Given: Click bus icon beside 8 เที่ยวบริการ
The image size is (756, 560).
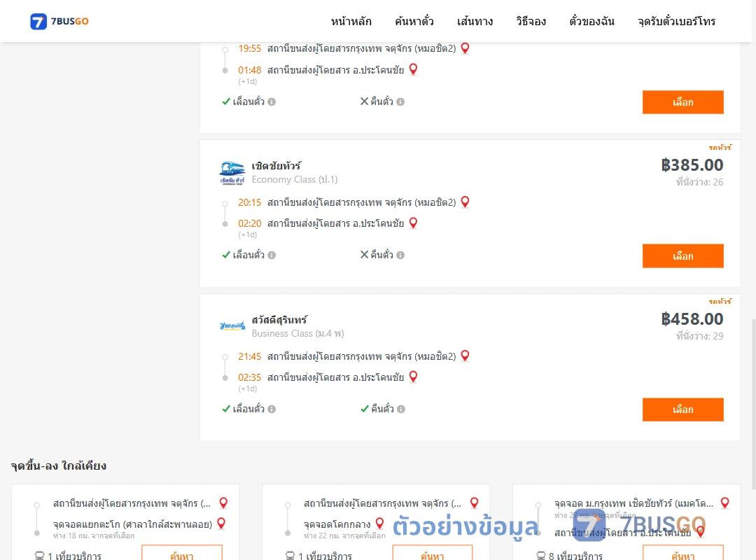Looking at the screenshot, I should pos(540,556).
